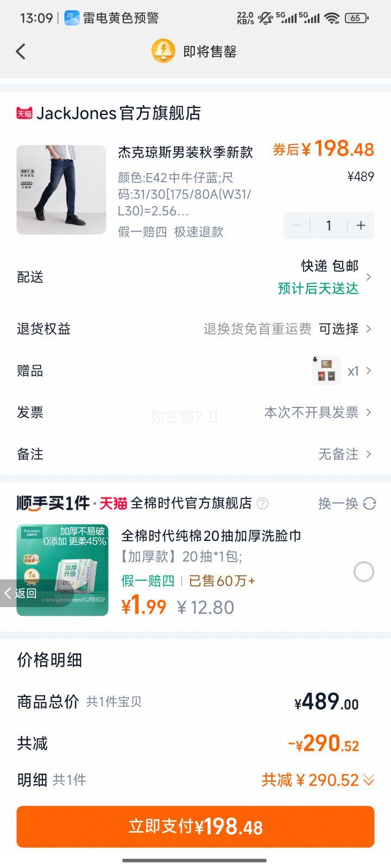Tap the back arrow at top left
The image size is (391, 868).
pyautogui.click(x=21, y=52)
